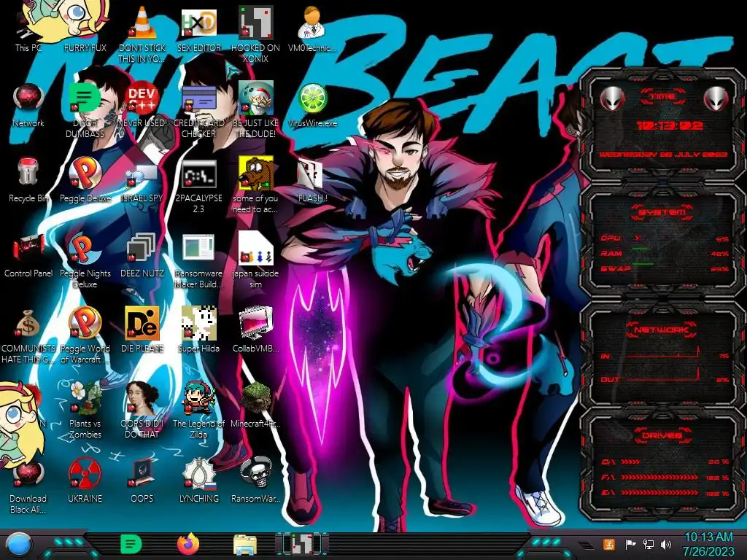Open COMMUNISTS HATE THIS G... money bag icon
This screenshot has height=560, width=747.
28,336
